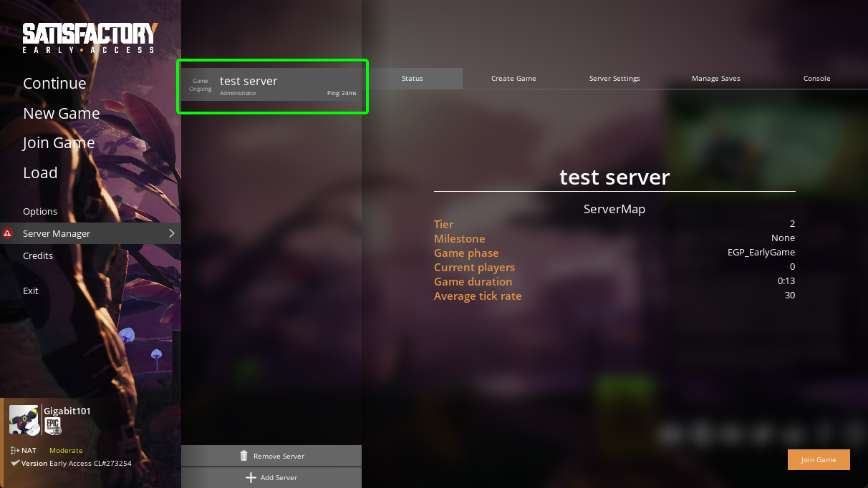Click the Milestone label
The image size is (868, 488).
tap(460, 239)
